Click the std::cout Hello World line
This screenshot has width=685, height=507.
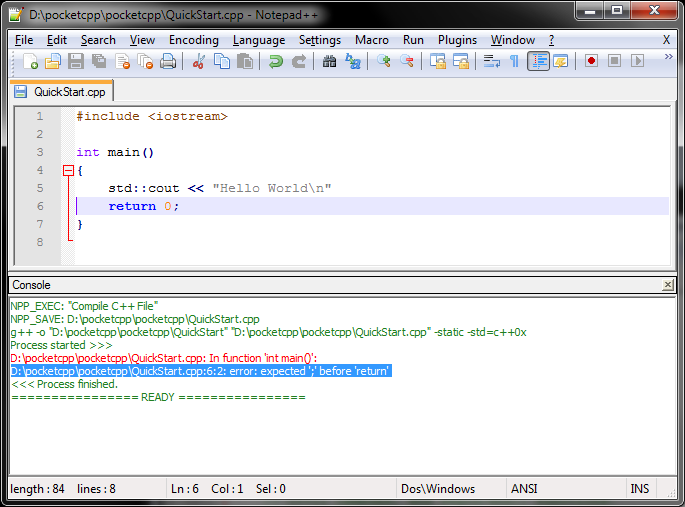coord(220,188)
